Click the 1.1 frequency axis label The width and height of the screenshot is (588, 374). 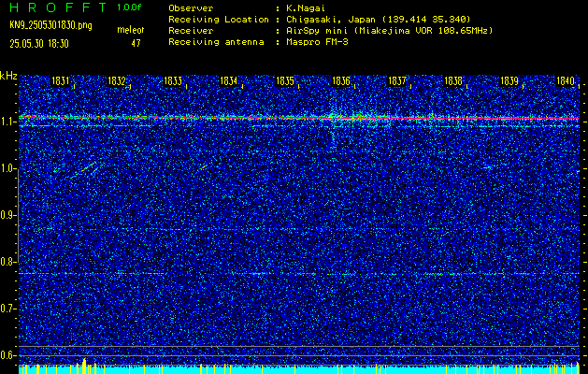click(x=7, y=122)
